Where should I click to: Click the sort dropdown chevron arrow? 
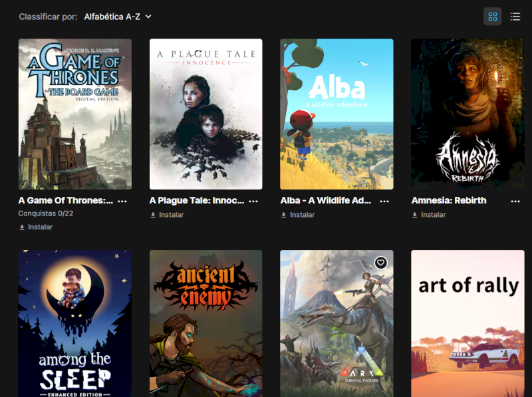[x=148, y=17]
